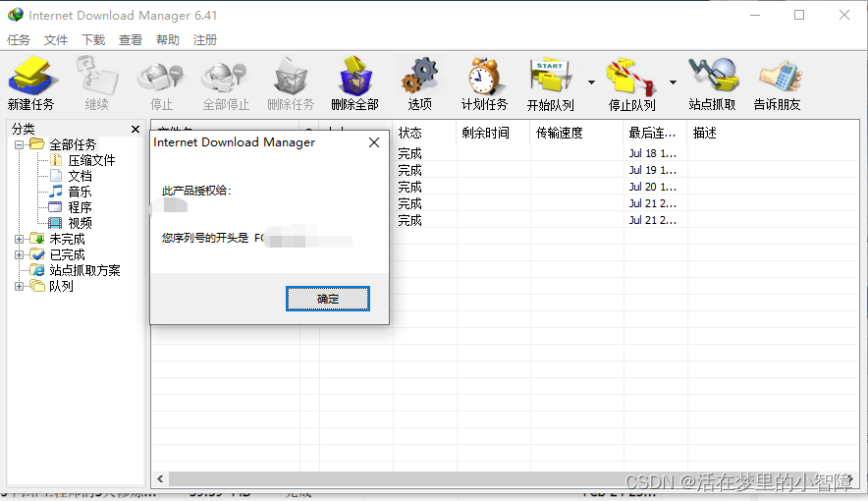Click the IDM title bar app icon

(x=16, y=15)
